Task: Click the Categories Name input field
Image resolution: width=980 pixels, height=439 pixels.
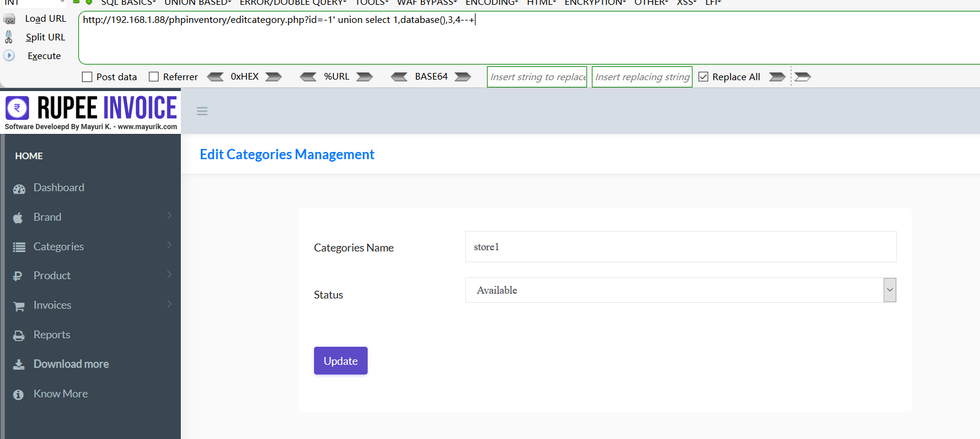Action: [680, 247]
